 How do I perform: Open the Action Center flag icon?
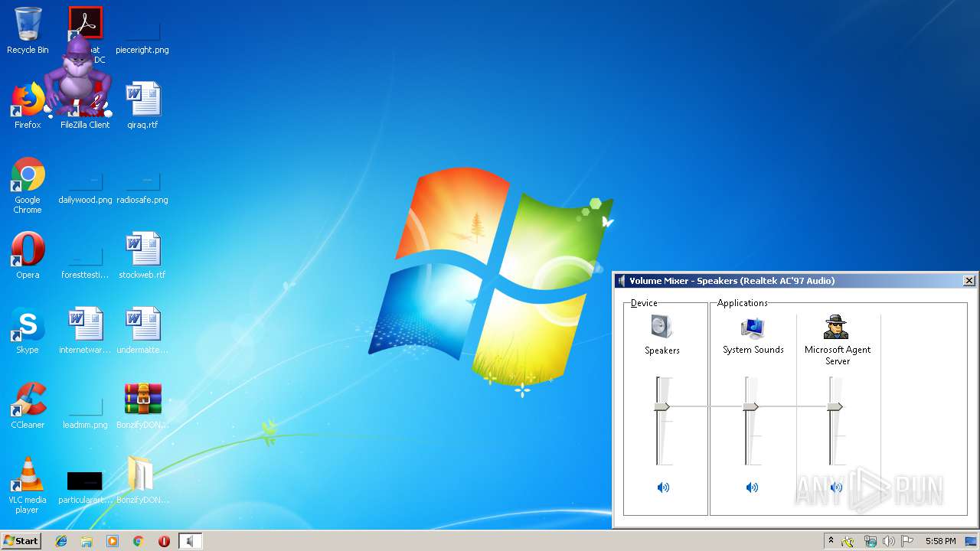coord(908,541)
